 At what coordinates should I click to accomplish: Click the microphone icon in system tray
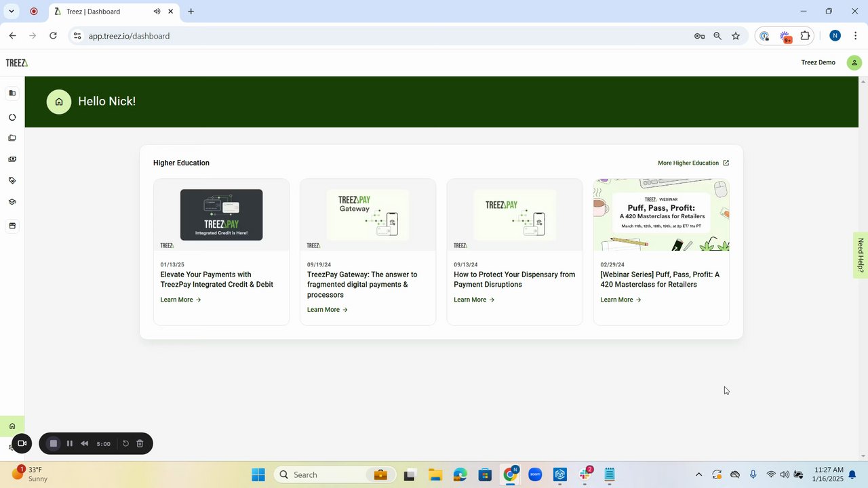[x=753, y=474]
